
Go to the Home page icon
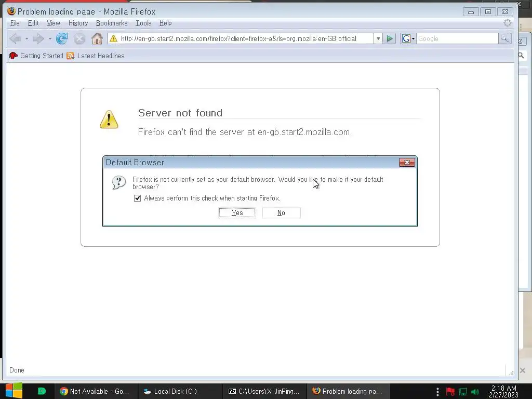tap(97, 38)
